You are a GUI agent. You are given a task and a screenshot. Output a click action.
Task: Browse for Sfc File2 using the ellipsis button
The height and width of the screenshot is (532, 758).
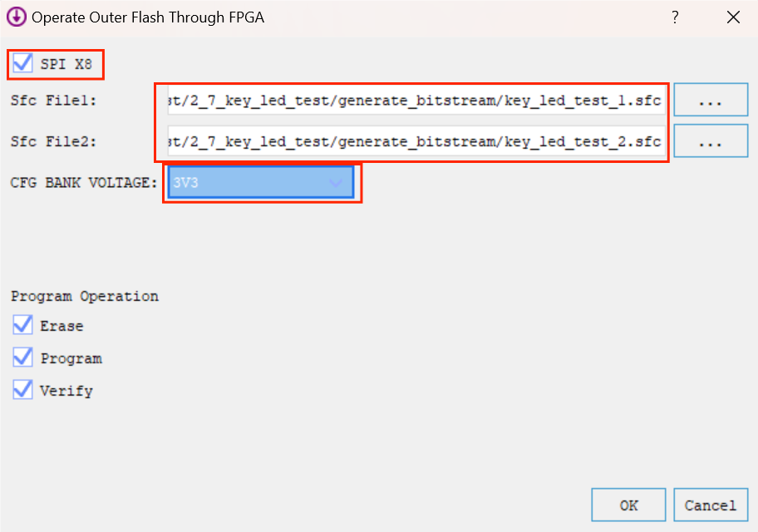click(711, 141)
